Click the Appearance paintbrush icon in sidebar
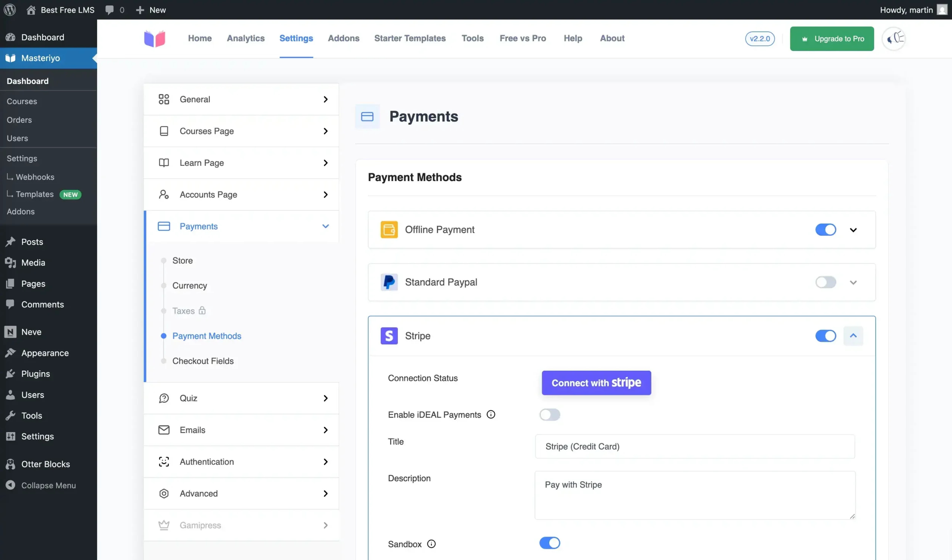 [10, 353]
